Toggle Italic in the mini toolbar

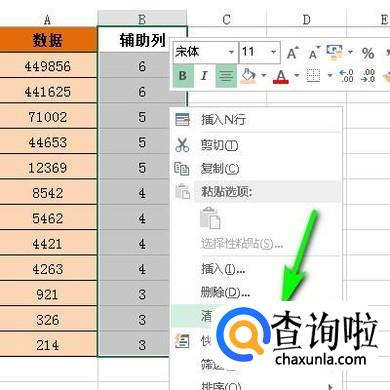204,76
